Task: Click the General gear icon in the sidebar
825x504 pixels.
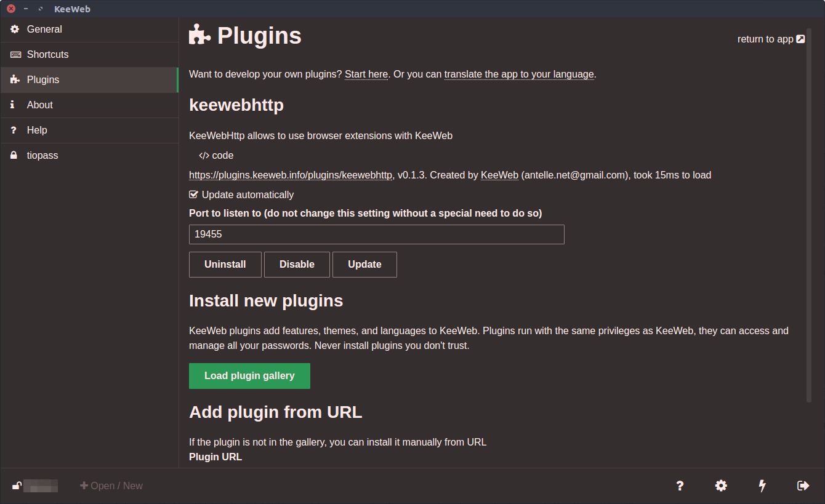Action: [15, 29]
